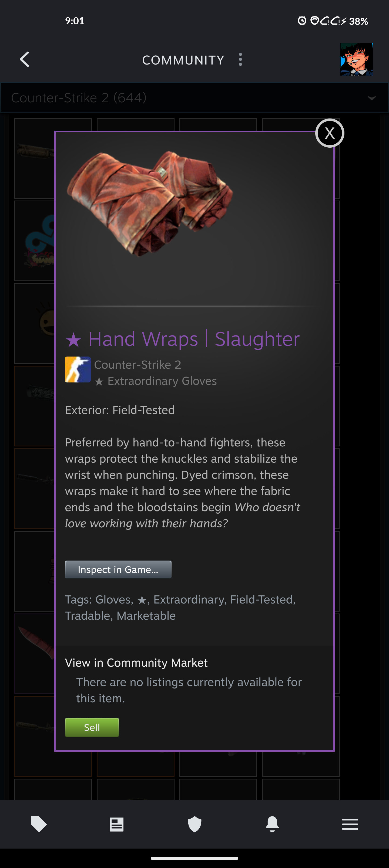This screenshot has height=868, width=389.
Task: Open the Store tag tab
Action: [39, 824]
